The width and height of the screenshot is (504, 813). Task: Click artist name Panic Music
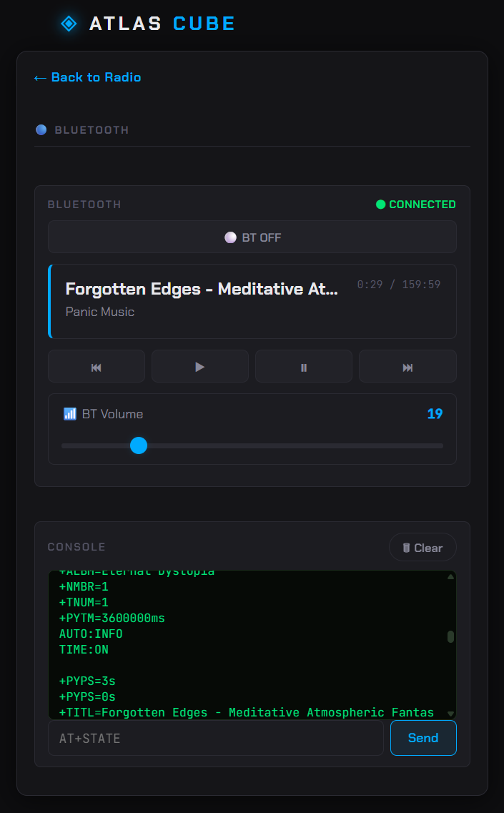pyautogui.click(x=100, y=312)
